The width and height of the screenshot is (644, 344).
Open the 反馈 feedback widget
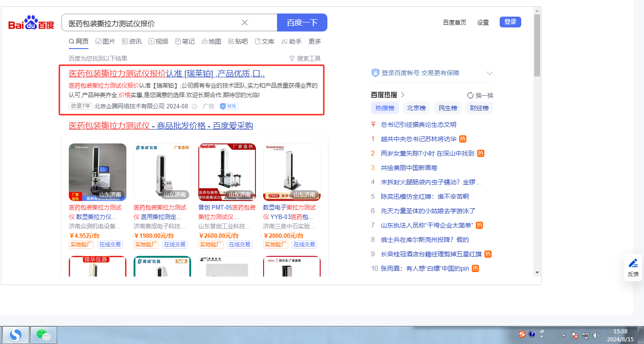(633, 268)
